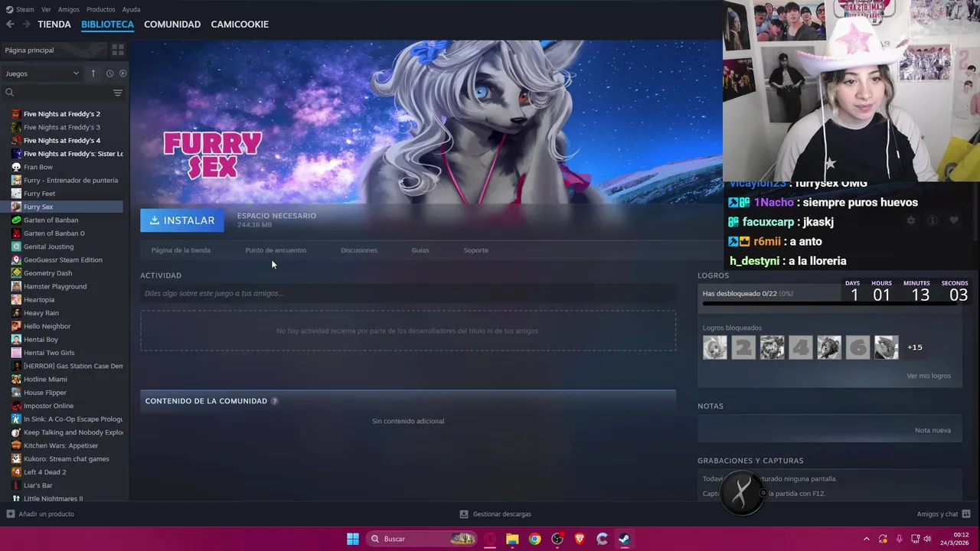Viewport: 980px width, 551px height.
Task: Select Fran Bow in game list
Action: [38, 167]
